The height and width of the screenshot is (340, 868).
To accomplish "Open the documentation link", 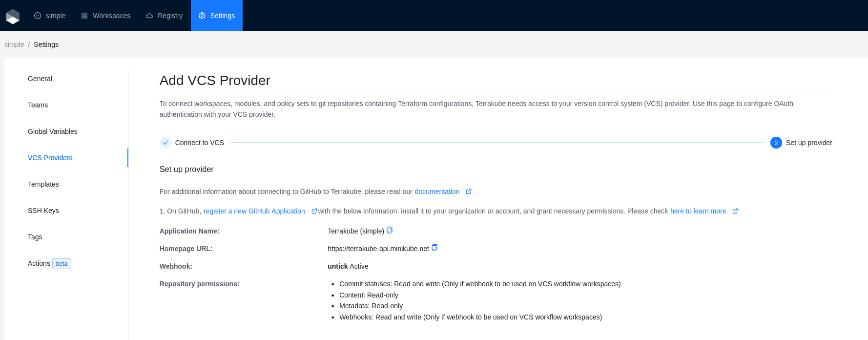I will (x=437, y=191).
